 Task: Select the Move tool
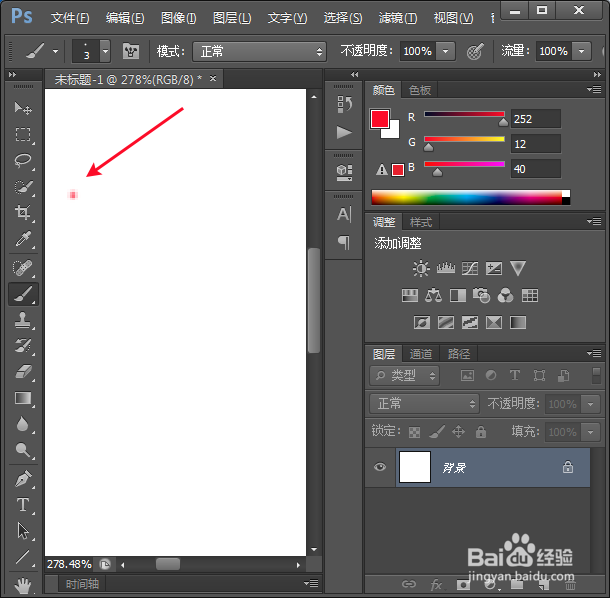[23, 108]
